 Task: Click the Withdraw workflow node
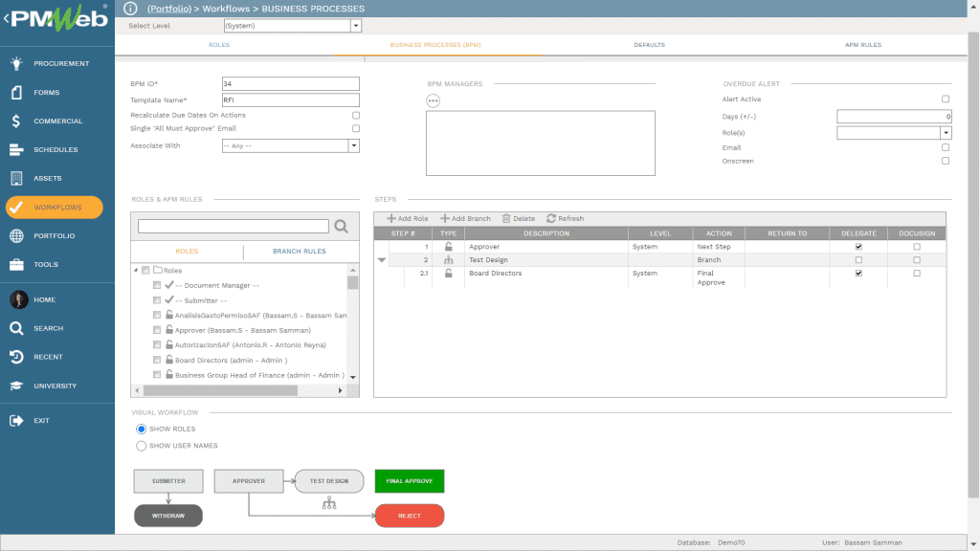pos(168,516)
